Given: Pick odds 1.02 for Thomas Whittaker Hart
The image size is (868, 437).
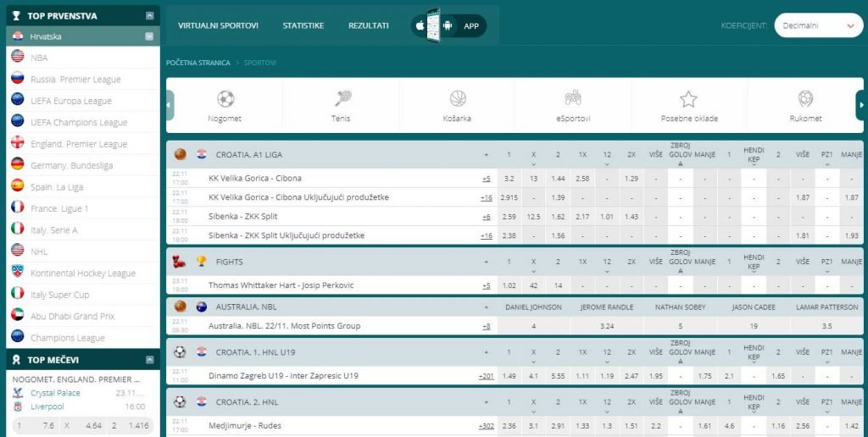Looking at the screenshot, I should tap(509, 285).
